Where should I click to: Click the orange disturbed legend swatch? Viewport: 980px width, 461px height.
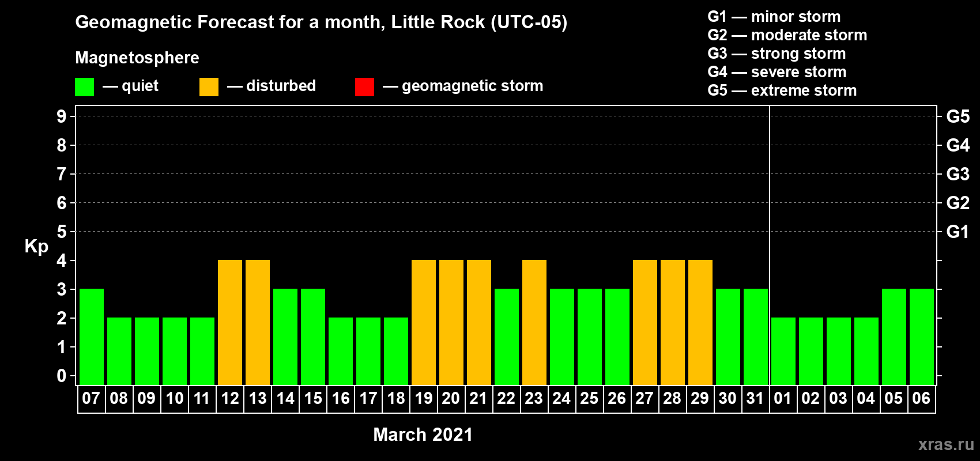coord(209,87)
